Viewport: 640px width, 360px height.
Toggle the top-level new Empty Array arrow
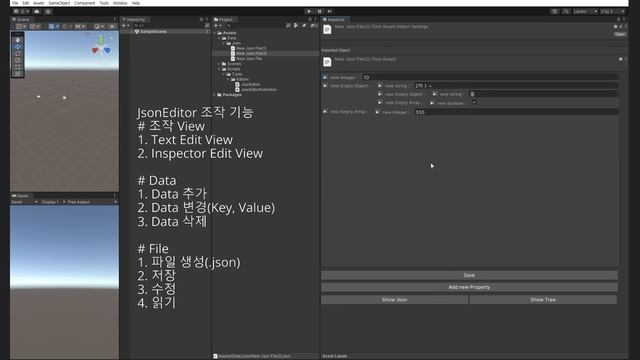325,111
